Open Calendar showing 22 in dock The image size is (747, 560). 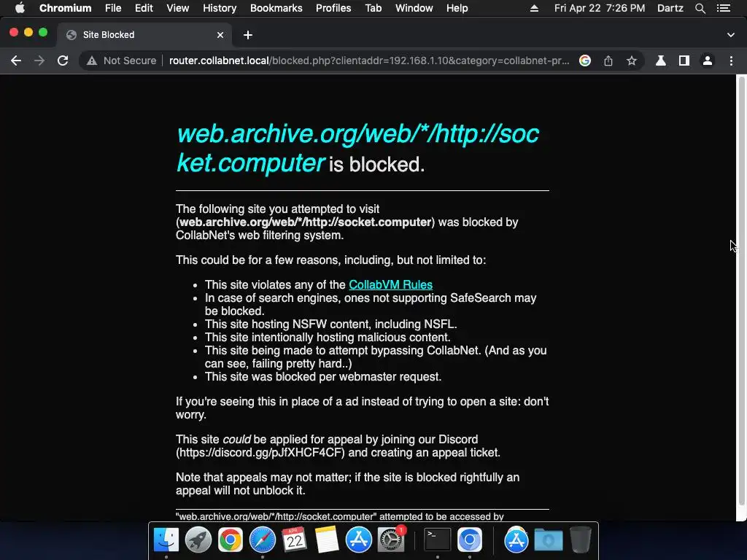point(295,540)
